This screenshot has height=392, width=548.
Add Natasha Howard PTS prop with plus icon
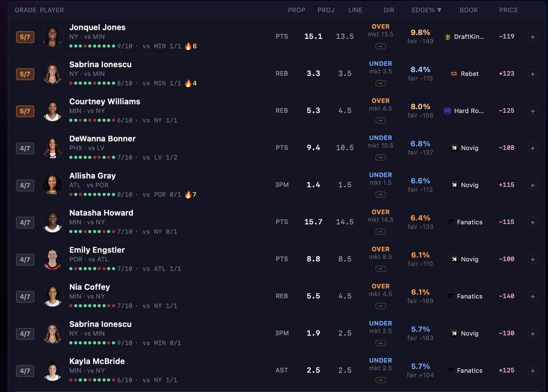(532, 222)
